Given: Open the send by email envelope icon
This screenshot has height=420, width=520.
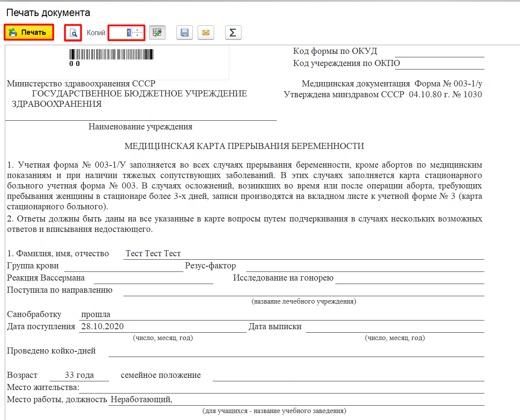Looking at the screenshot, I should click(x=205, y=32).
